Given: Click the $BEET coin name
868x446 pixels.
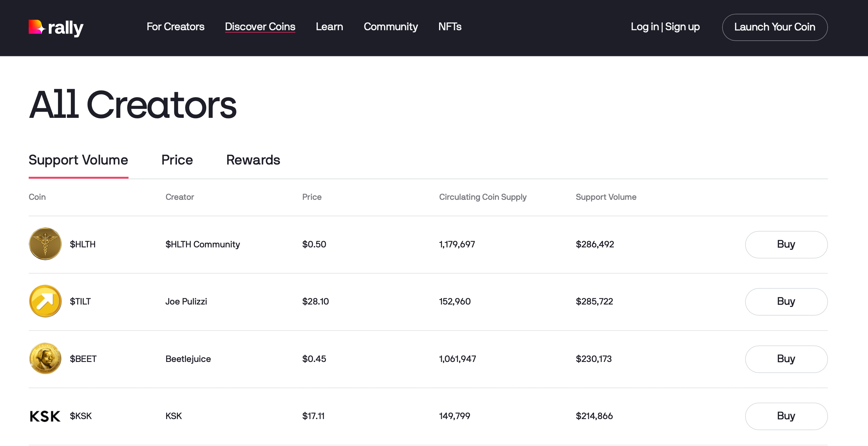Looking at the screenshot, I should click(x=83, y=359).
